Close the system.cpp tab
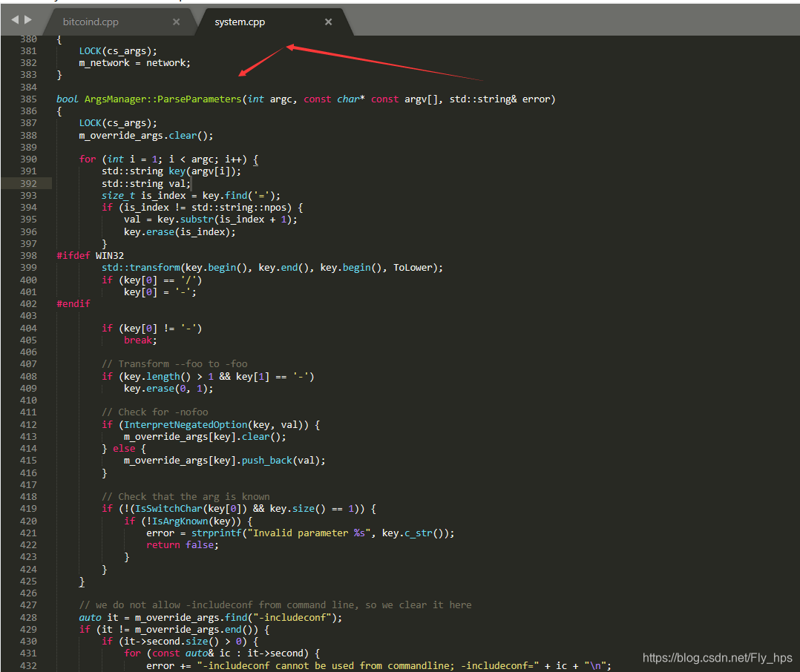 (328, 22)
